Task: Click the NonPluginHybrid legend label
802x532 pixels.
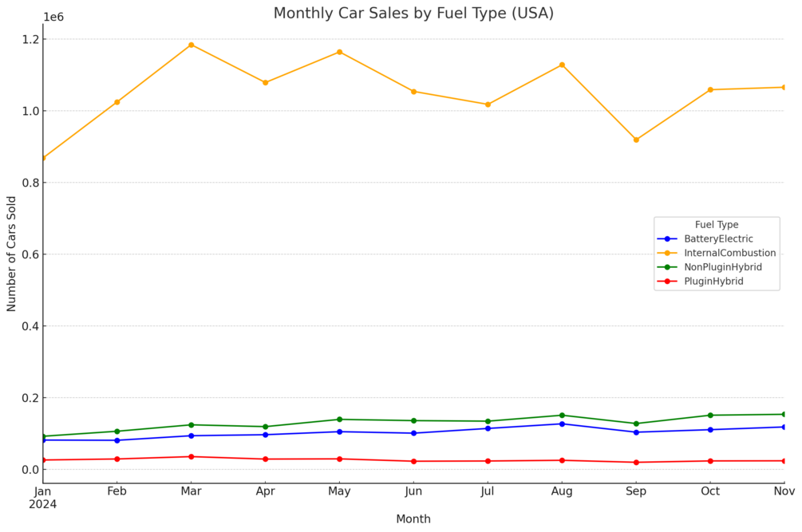Action: (x=722, y=267)
